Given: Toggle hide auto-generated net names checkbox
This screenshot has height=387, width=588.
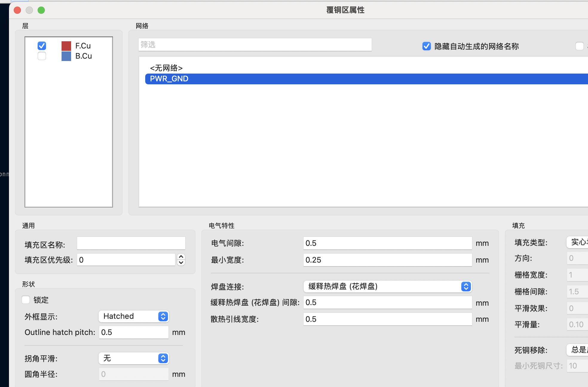Looking at the screenshot, I should pos(426,46).
